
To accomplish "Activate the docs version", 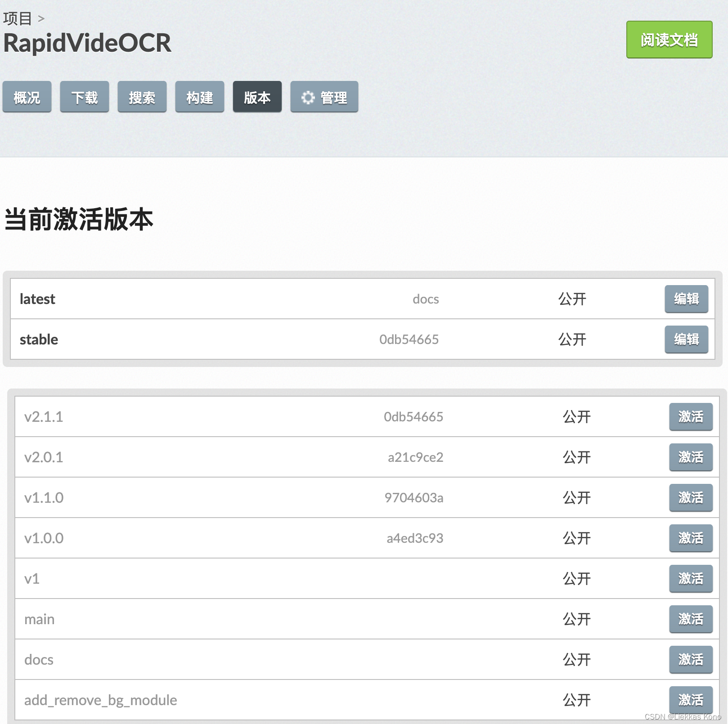I will pos(691,660).
